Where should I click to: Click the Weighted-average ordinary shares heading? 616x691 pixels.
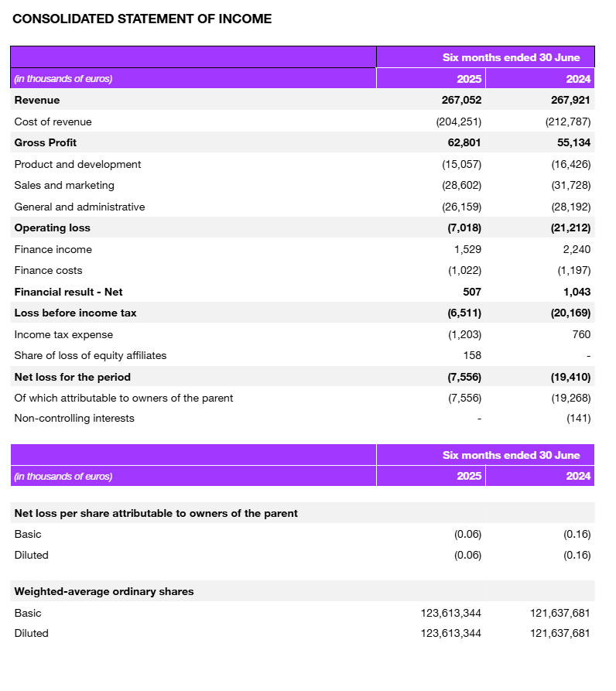pos(104,591)
